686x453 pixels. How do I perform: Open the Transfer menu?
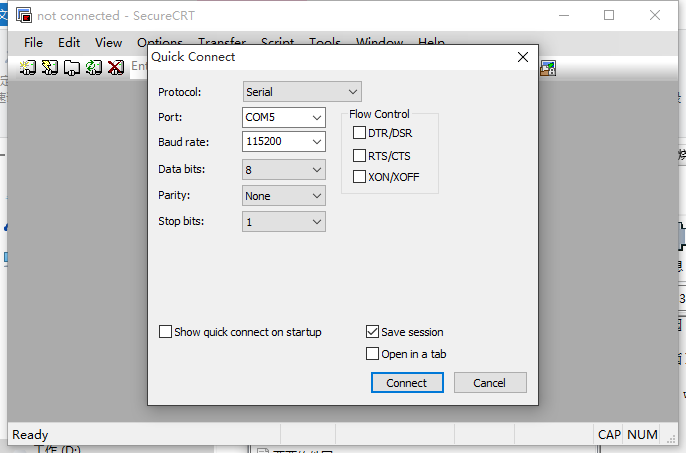click(x=222, y=41)
